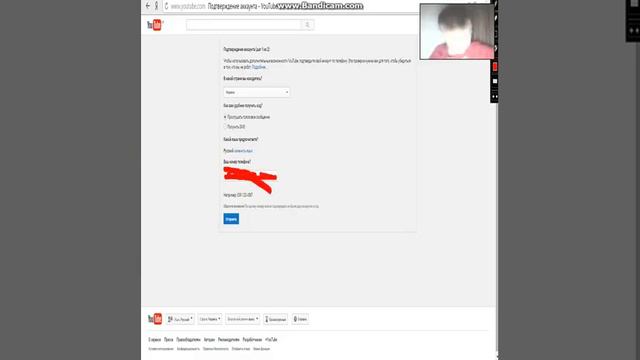Open the "Подробнее" link in the description

pyautogui.click(x=259, y=67)
